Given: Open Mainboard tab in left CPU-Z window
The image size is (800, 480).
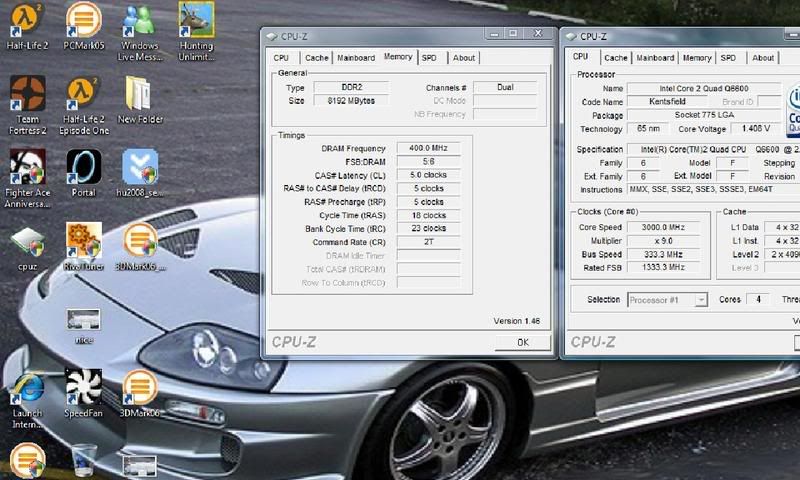Looking at the screenshot, I should [x=356, y=58].
